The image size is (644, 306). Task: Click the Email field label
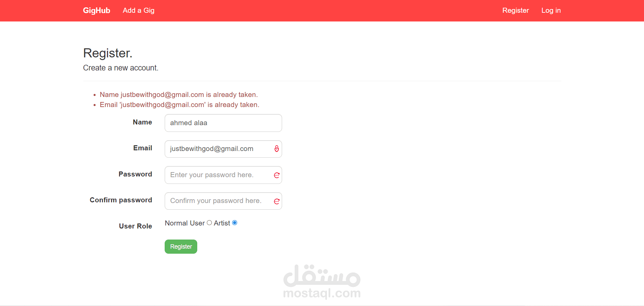[x=143, y=148]
